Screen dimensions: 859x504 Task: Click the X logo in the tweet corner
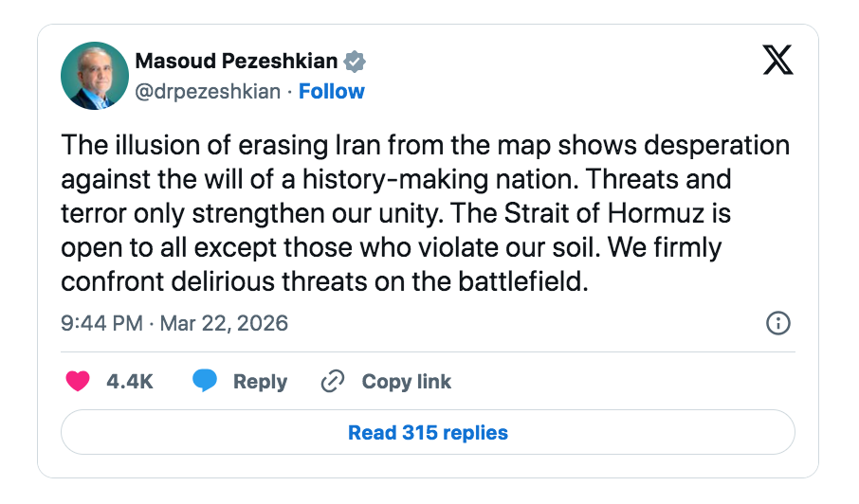pos(777,61)
